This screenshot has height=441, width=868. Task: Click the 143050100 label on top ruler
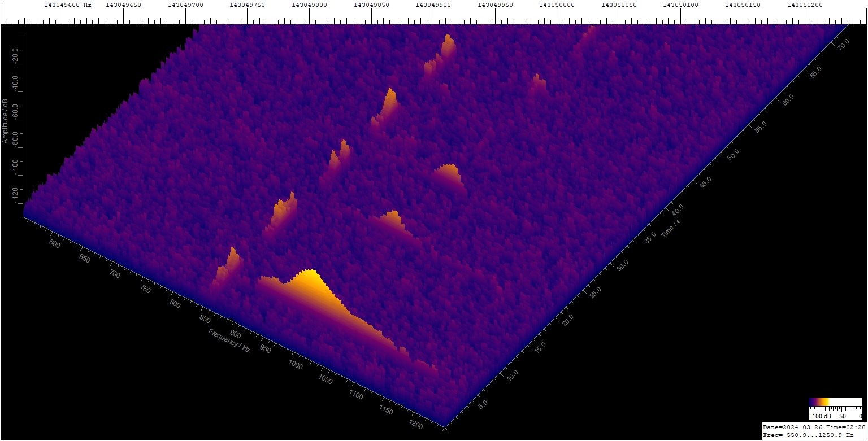point(681,5)
